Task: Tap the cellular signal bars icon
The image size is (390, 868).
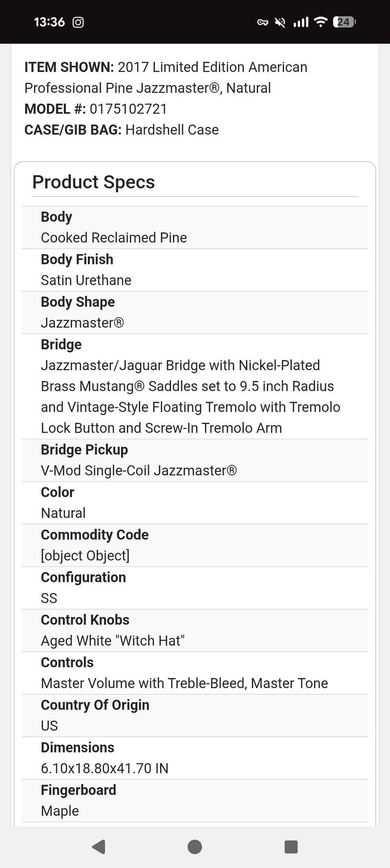Action: [301, 22]
